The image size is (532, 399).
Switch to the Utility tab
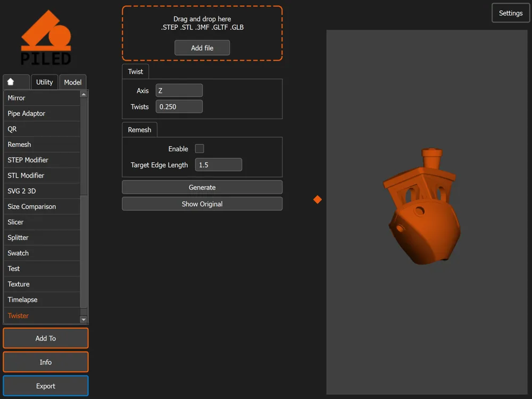45,82
